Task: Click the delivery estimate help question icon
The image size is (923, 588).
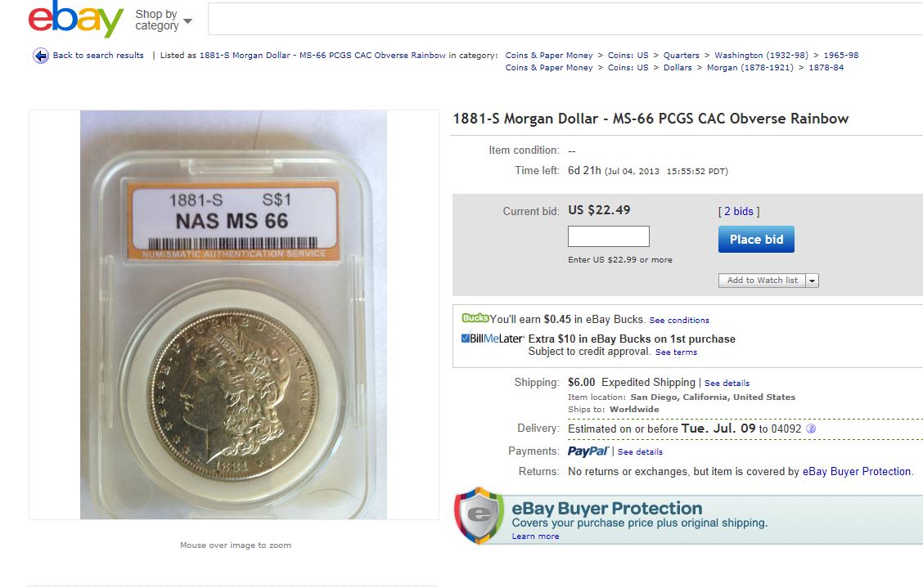Action: [811, 429]
